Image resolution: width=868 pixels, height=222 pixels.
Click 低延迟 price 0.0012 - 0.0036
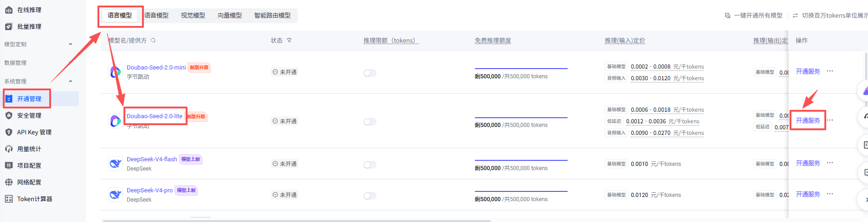pyautogui.click(x=663, y=121)
